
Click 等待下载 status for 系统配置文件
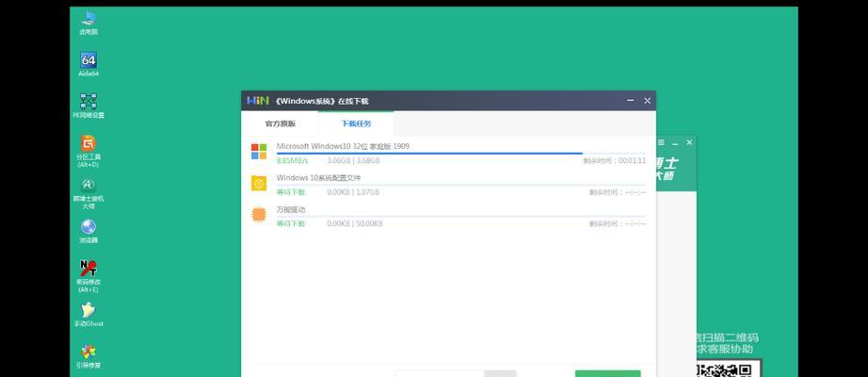(291, 192)
